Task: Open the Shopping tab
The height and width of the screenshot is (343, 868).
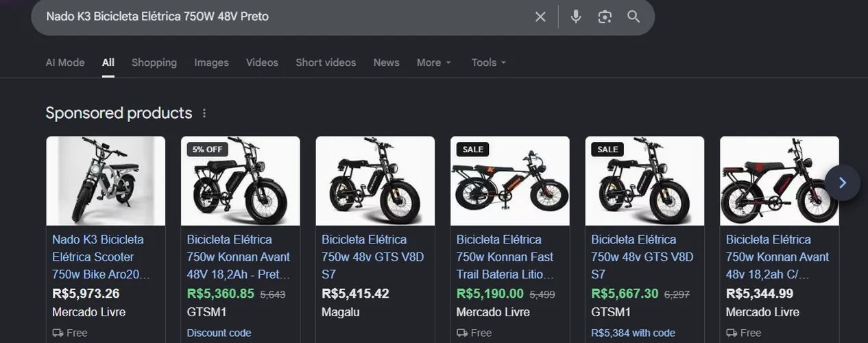Action: [154, 62]
